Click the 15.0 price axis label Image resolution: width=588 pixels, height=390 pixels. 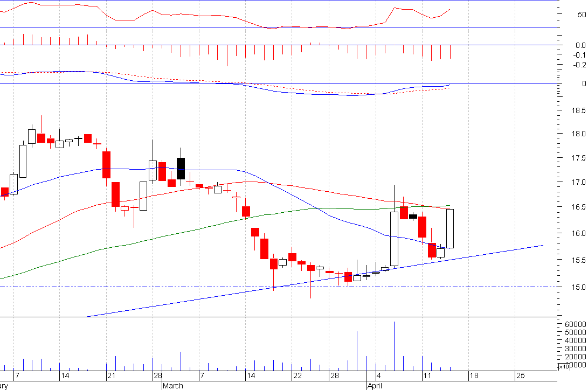[579, 287]
